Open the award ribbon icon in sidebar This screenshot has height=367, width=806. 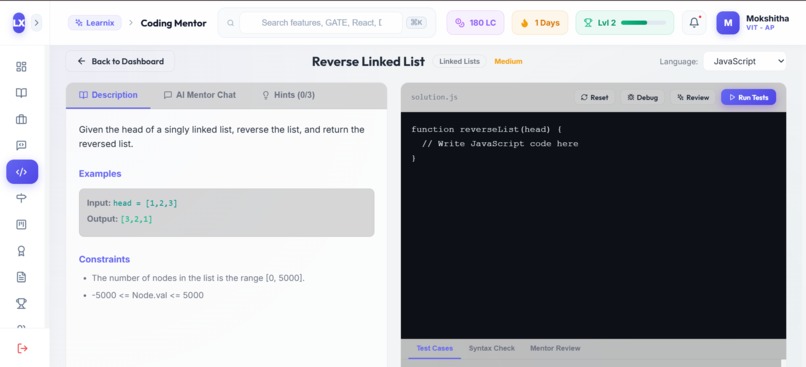click(x=21, y=251)
